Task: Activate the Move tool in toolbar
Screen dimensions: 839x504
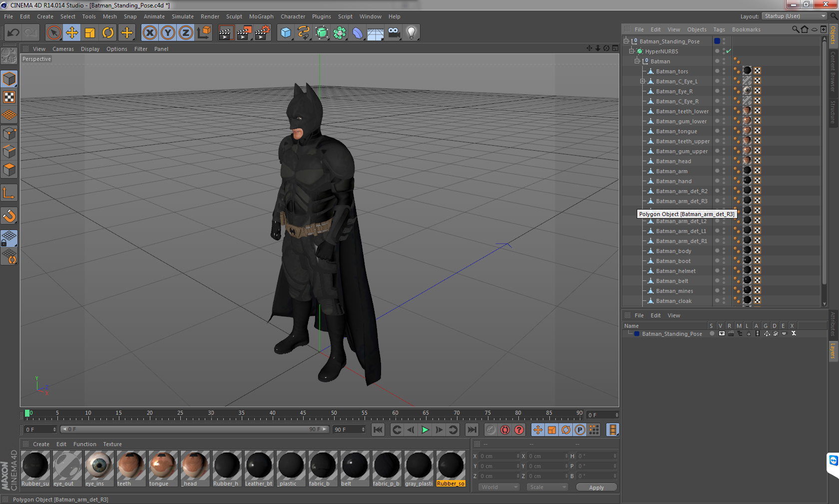Action: tap(72, 33)
